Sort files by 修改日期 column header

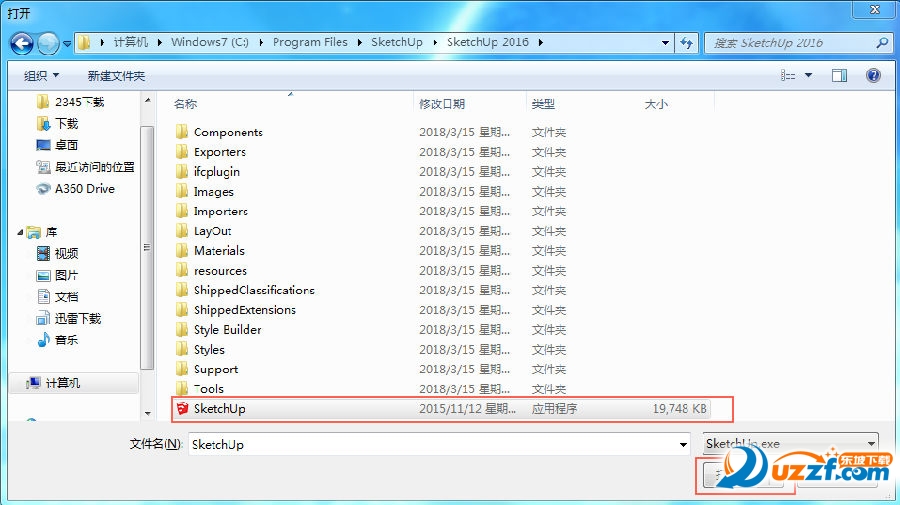(x=442, y=104)
